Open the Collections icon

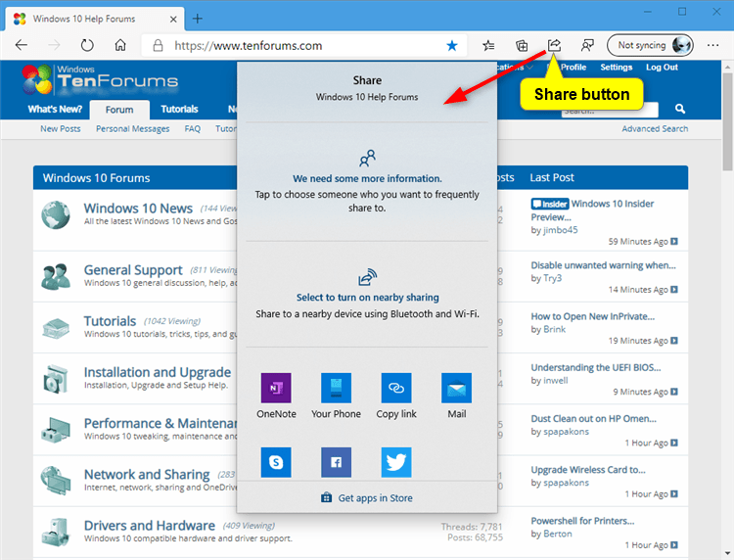[522, 45]
